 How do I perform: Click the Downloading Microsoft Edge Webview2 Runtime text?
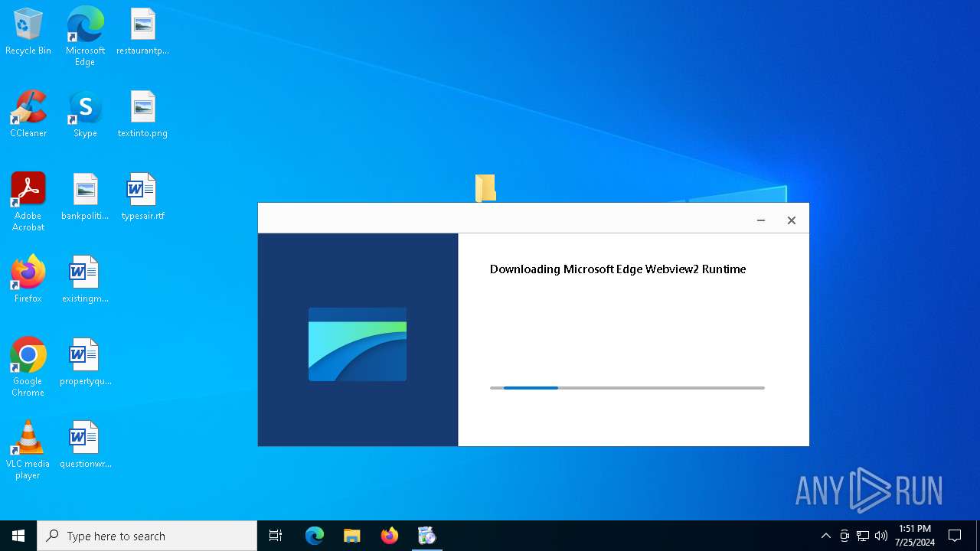618,269
